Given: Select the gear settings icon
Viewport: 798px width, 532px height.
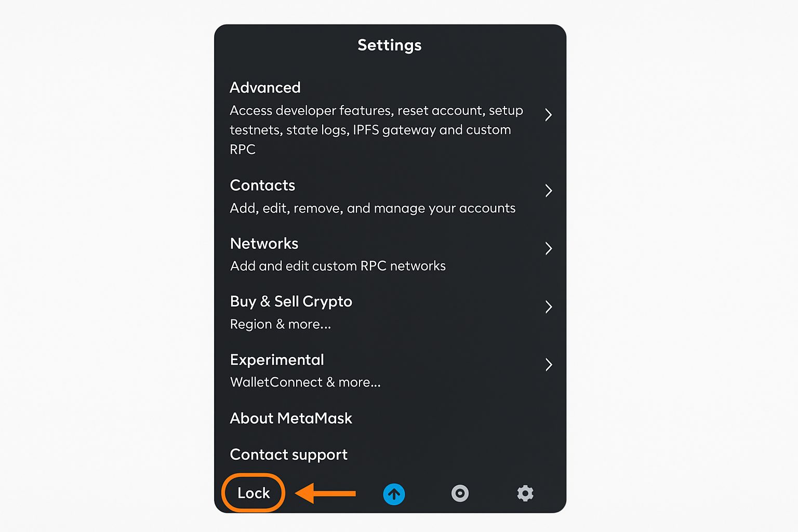Looking at the screenshot, I should (x=525, y=493).
